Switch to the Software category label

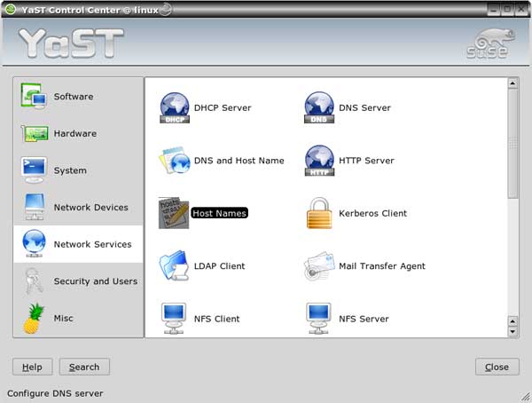(x=74, y=97)
